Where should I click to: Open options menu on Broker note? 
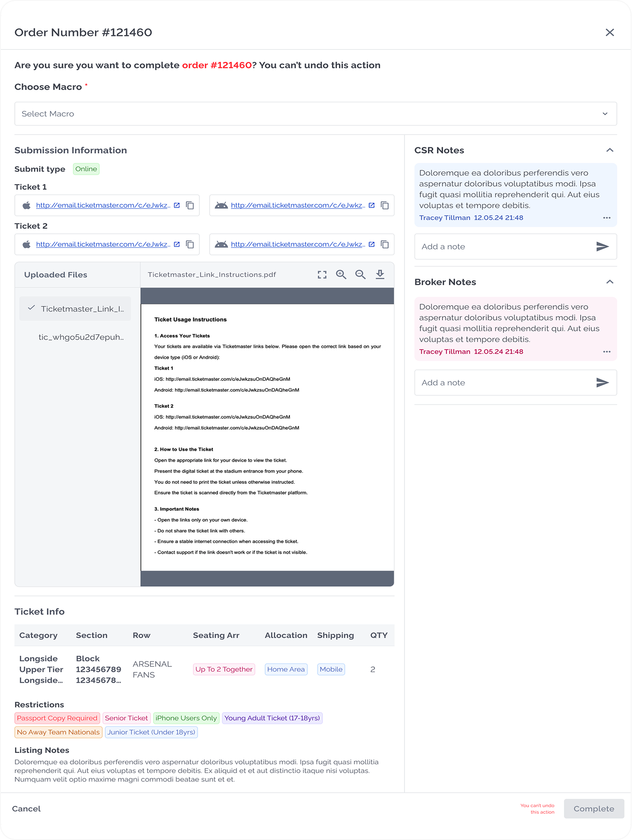click(607, 352)
